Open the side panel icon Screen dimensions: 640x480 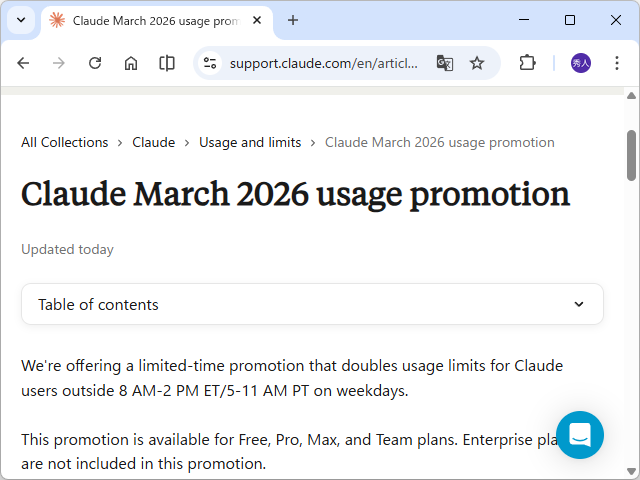[x=167, y=63]
